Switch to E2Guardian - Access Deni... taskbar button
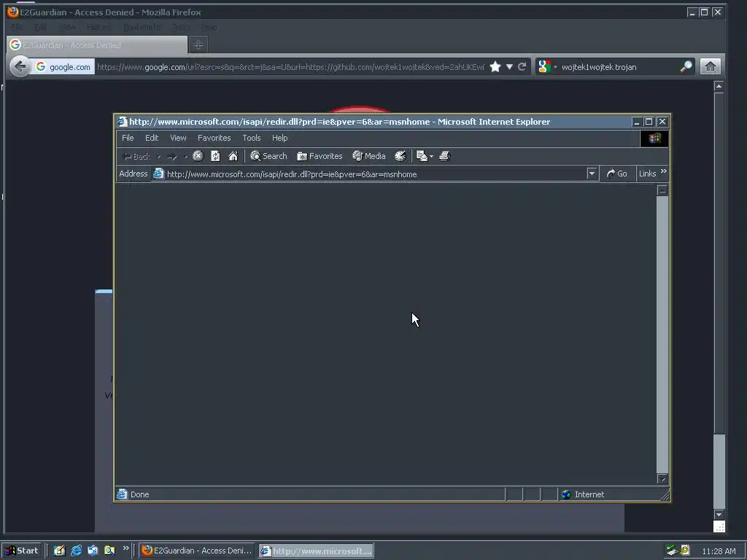 pyautogui.click(x=197, y=551)
